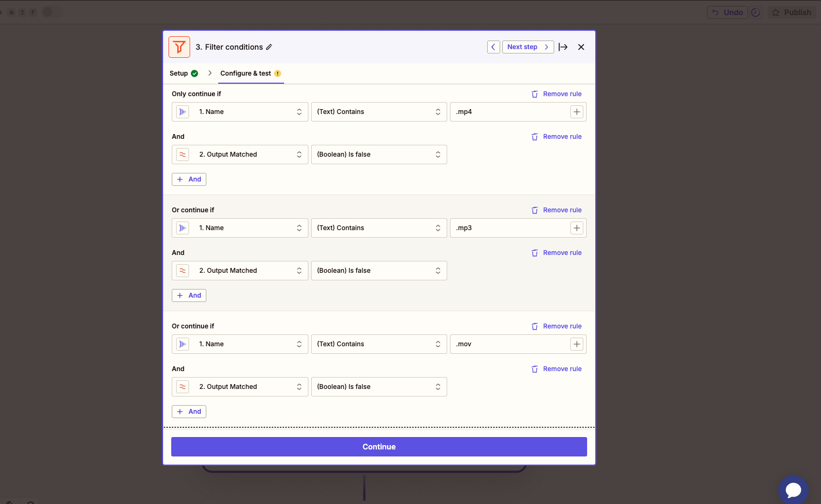Add And condition to first group
This screenshot has width=821, height=504.
[x=189, y=179]
